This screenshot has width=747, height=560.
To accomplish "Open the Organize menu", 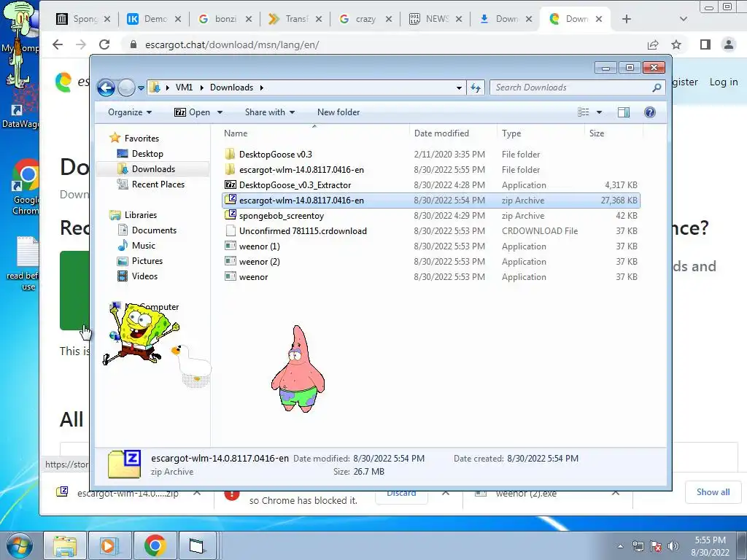I will [x=130, y=112].
